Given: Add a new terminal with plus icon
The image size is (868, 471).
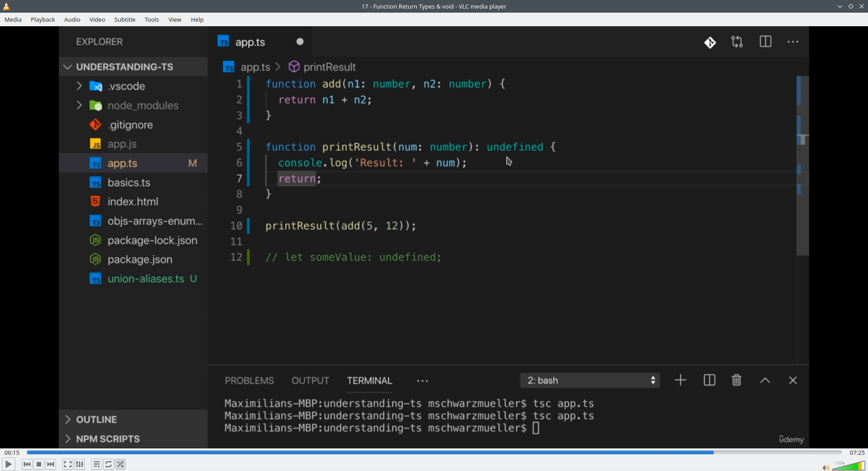Looking at the screenshot, I should pyautogui.click(x=680, y=381).
